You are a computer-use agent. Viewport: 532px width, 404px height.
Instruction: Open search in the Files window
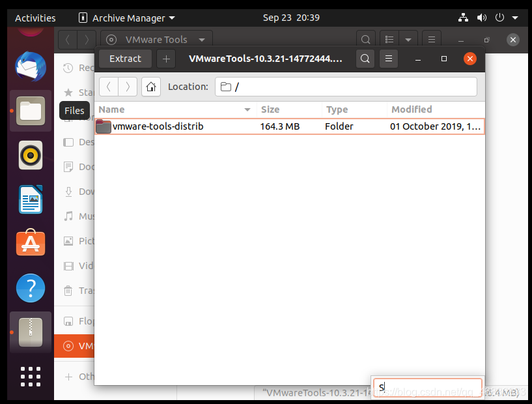(366, 40)
